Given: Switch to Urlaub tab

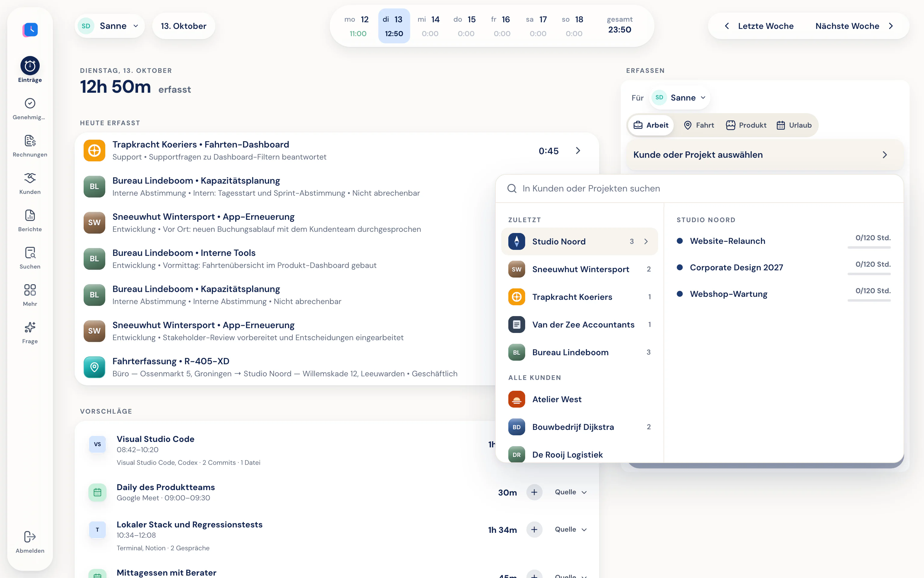Looking at the screenshot, I should (794, 126).
